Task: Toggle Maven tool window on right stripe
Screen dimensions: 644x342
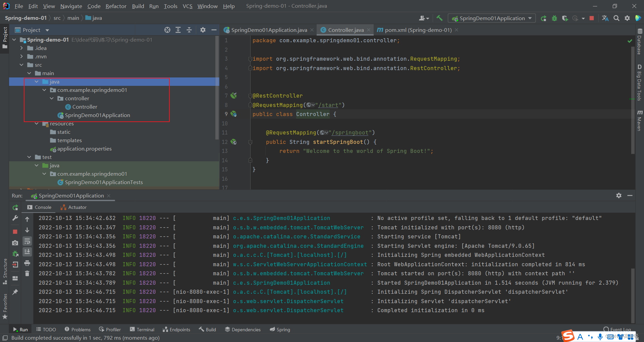Action: pos(640,120)
